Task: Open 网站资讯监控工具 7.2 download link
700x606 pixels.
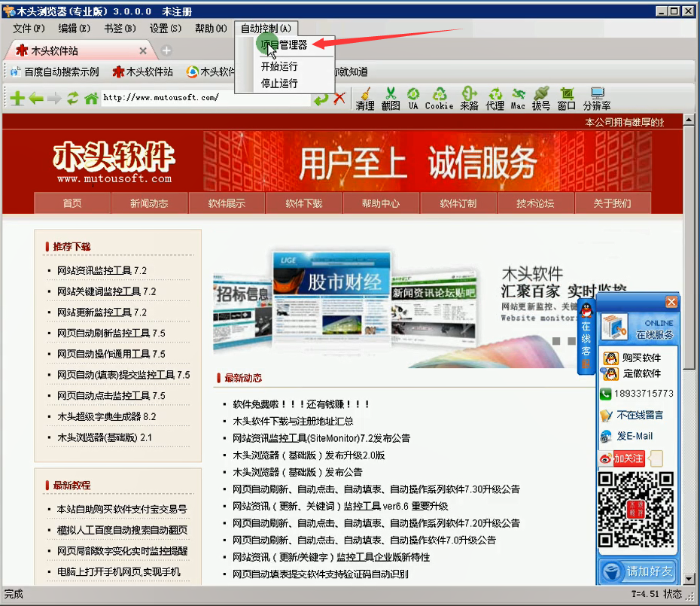Action: [102, 270]
